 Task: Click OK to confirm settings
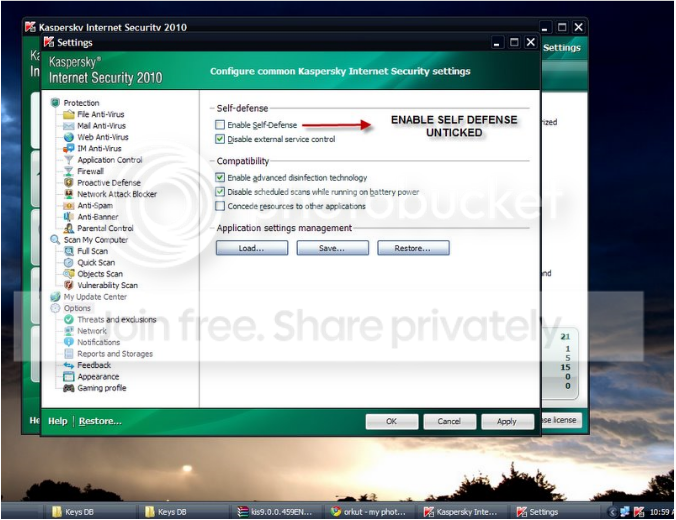[x=391, y=421]
